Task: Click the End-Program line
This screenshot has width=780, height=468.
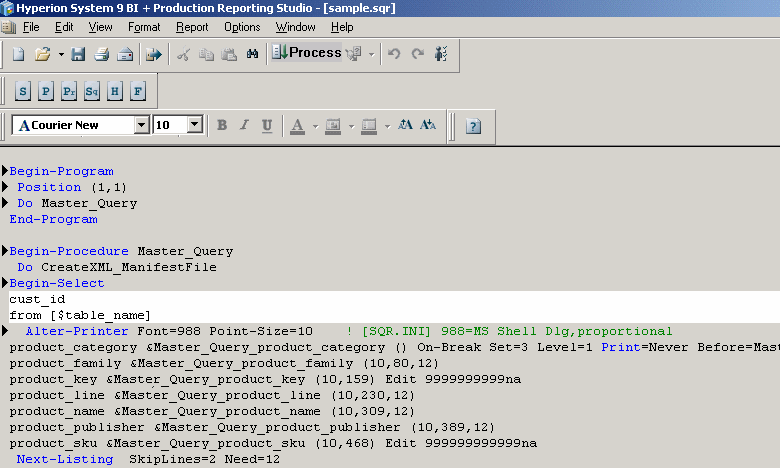Action: [53, 219]
